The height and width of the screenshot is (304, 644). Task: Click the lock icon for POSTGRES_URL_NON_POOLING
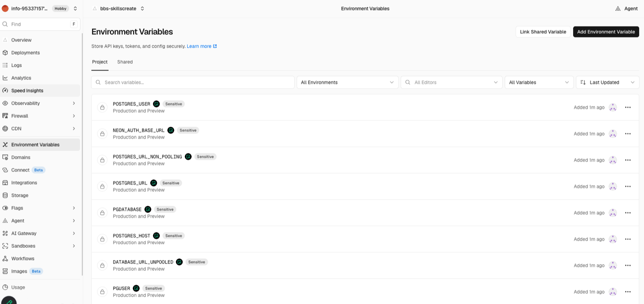click(102, 160)
